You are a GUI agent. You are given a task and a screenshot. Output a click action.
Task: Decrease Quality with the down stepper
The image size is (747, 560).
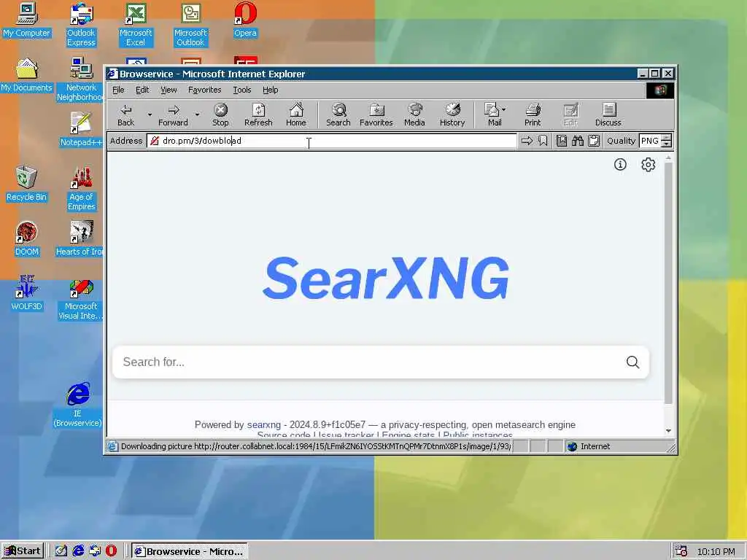(x=667, y=144)
